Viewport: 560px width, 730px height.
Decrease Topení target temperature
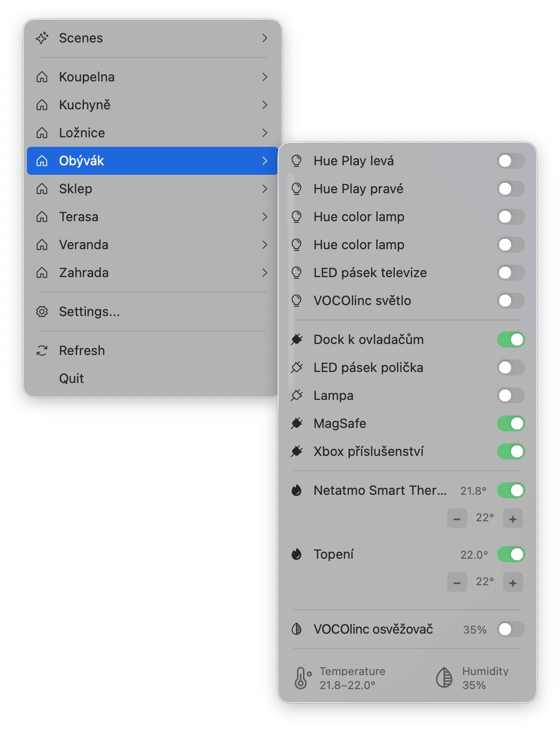(x=457, y=583)
